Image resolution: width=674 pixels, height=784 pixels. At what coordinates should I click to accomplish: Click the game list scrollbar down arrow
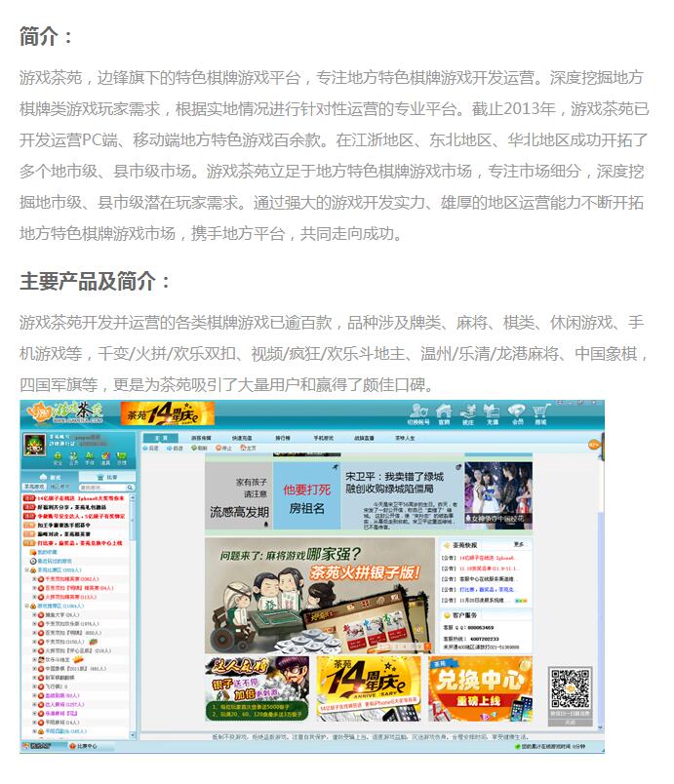coord(133,735)
